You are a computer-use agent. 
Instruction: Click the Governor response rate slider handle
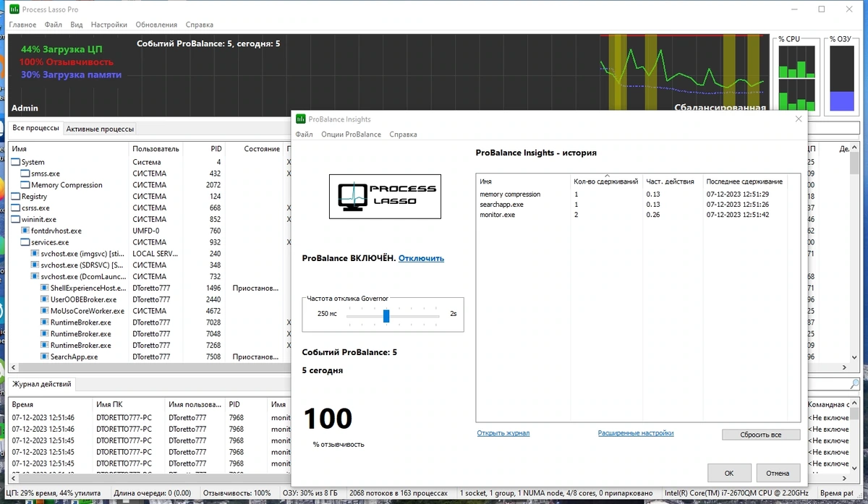386,316
